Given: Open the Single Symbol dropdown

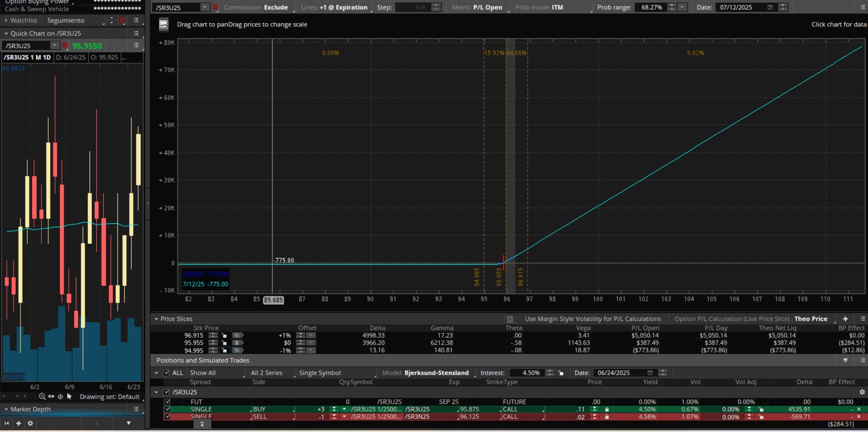Looking at the screenshot, I should tap(337, 373).
